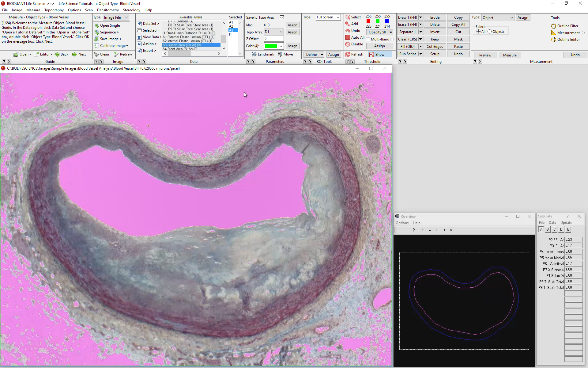Open the Editor in the Guide region
This screenshot has height=368, width=588.
click(x=43, y=54)
